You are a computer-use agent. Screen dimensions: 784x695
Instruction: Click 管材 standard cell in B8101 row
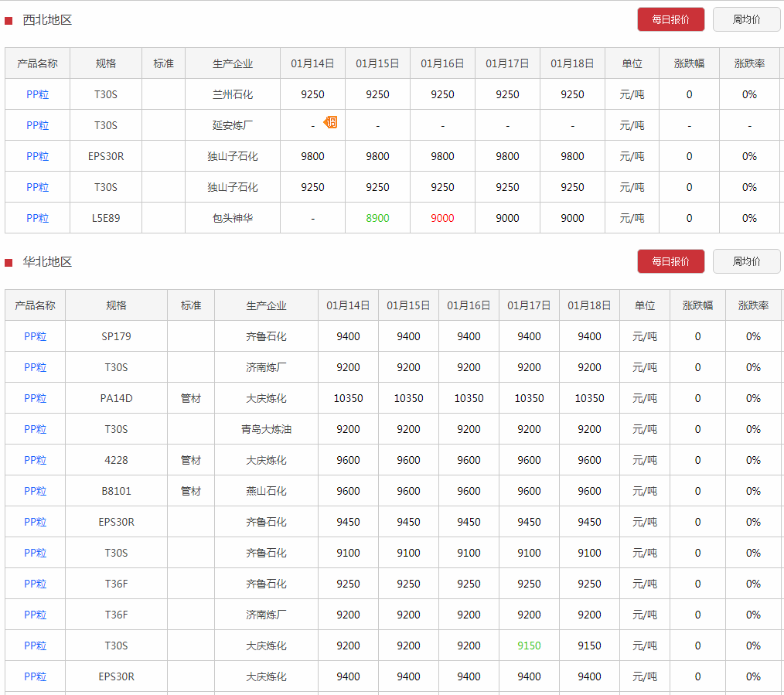tap(191, 492)
